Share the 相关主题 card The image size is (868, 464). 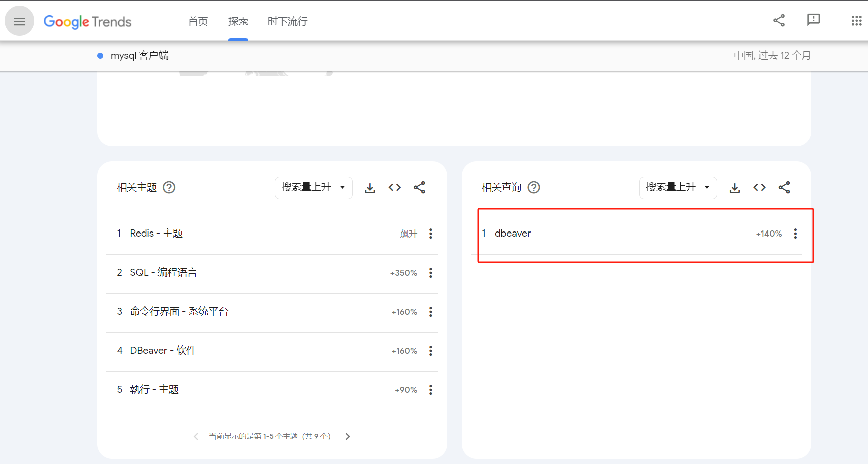tap(419, 187)
